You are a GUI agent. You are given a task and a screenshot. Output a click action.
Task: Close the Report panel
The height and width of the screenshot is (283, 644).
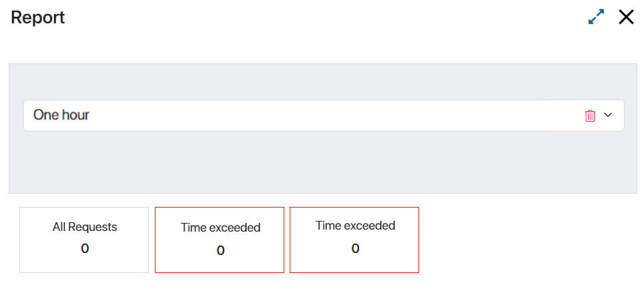pyautogui.click(x=627, y=17)
